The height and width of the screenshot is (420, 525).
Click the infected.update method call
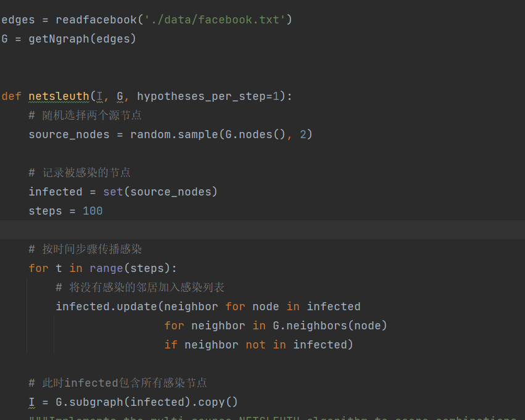(108, 306)
